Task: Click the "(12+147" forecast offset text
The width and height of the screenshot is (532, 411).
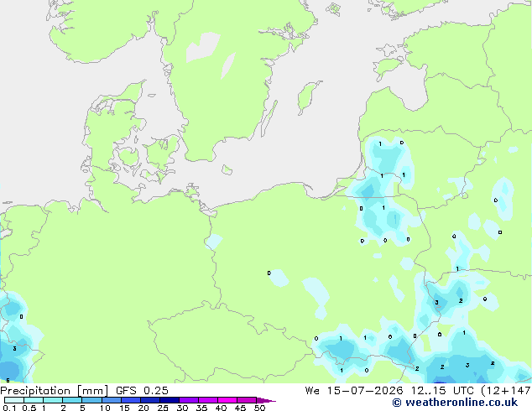Action: tap(506, 391)
